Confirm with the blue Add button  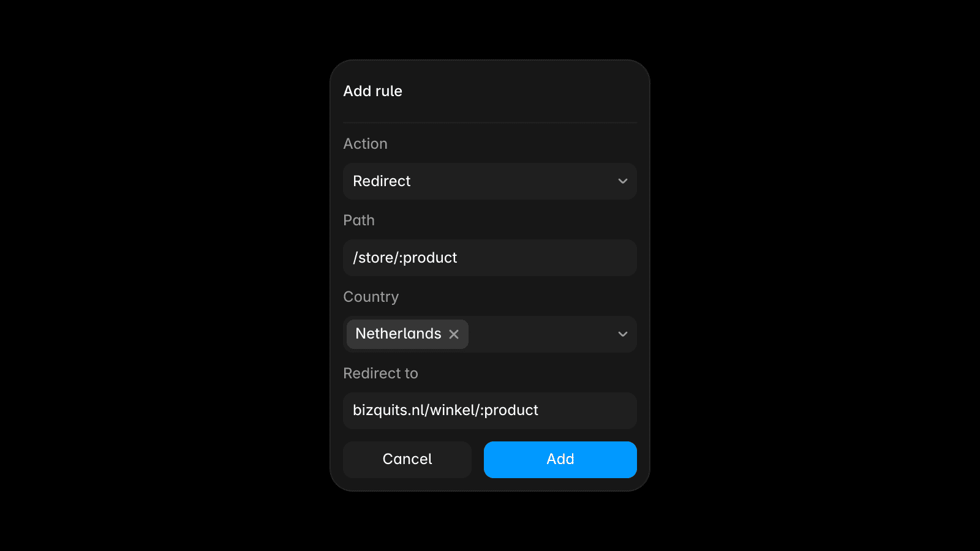(x=560, y=460)
